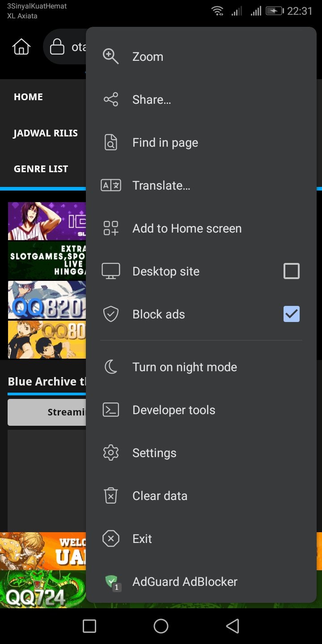Image resolution: width=322 pixels, height=644 pixels.
Task: Tap the Zoom magnifier icon
Action: point(110,57)
